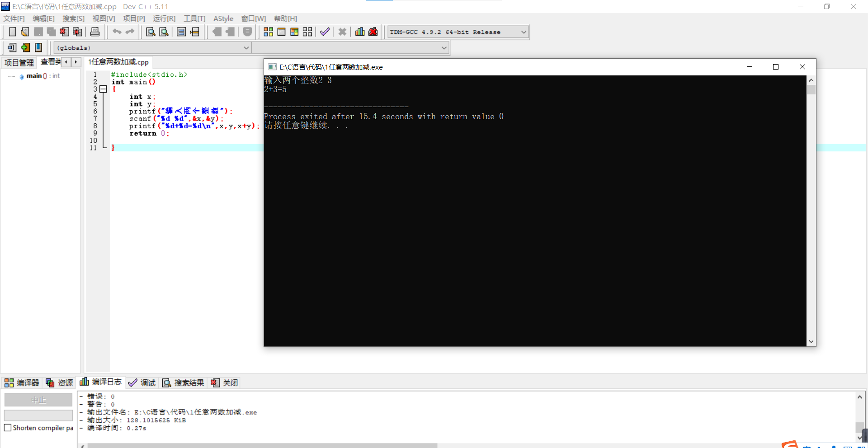Open the 帮助[H] menu
Viewport: 868px width, 448px height.
tap(285, 19)
